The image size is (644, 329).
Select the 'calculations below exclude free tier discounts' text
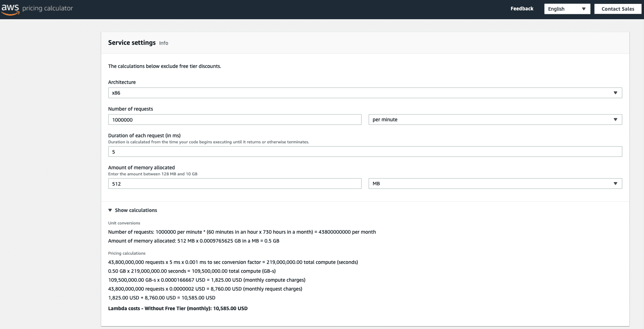pyautogui.click(x=165, y=66)
